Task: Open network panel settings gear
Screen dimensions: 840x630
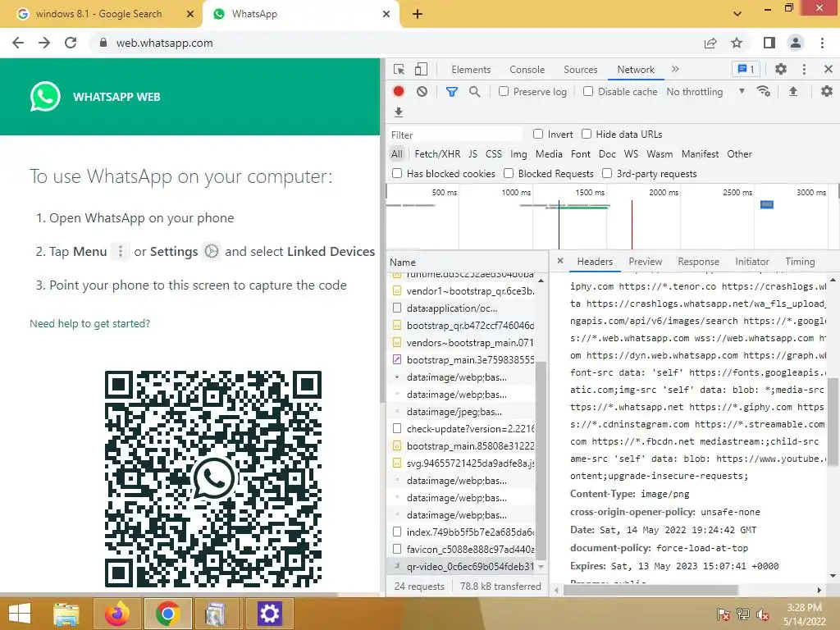Action: tap(827, 92)
